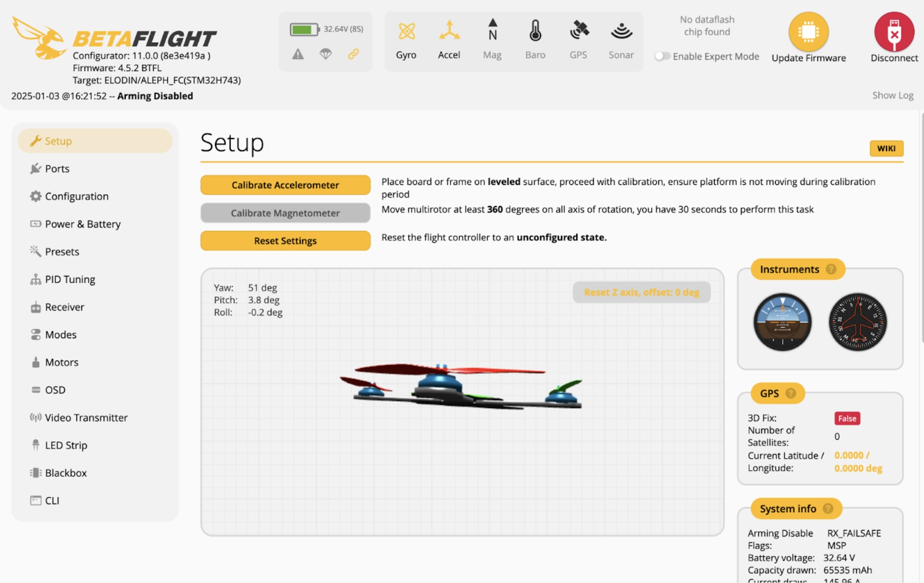Click the Disconnect USB icon

pyautogui.click(x=894, y=32)
